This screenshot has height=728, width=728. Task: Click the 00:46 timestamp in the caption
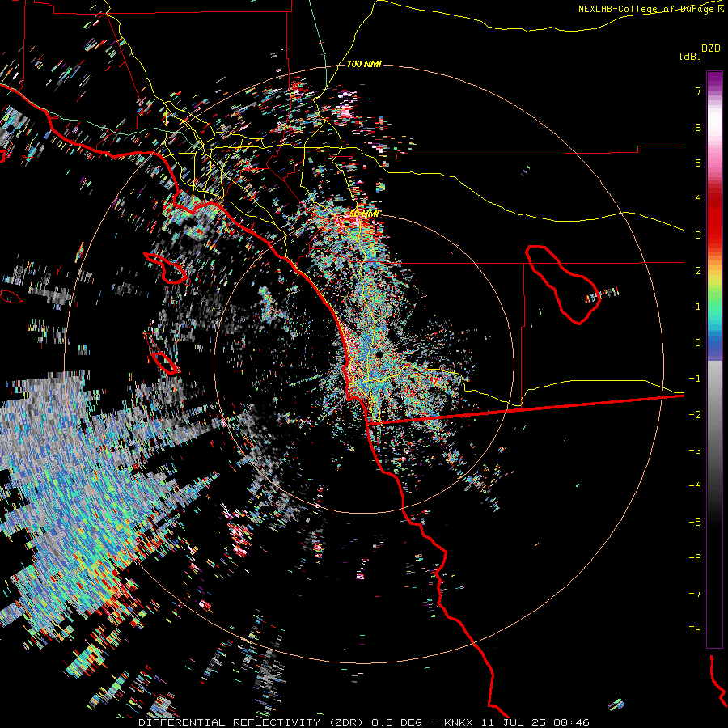[x=574, y=722]
